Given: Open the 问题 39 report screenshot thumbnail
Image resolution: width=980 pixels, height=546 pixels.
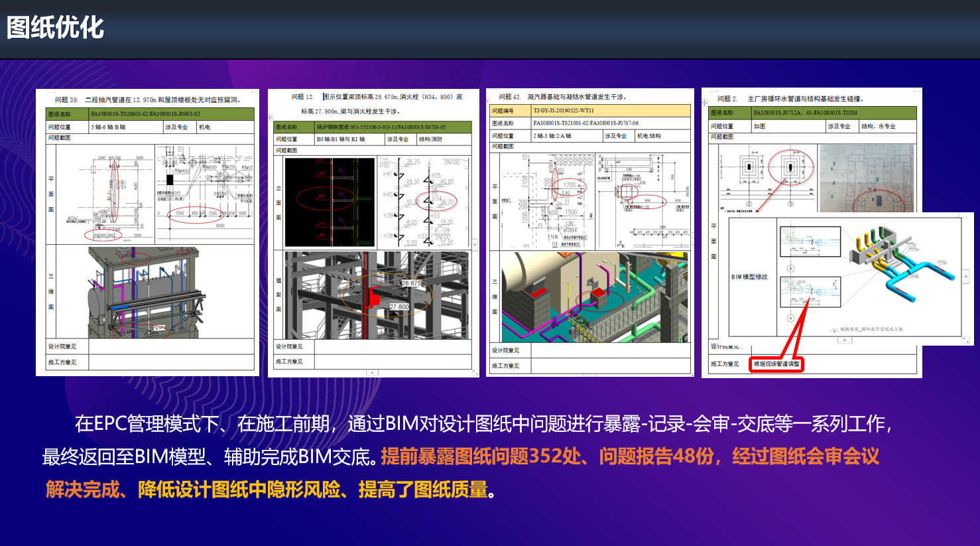Looking at the screenshot, I should [147, 232].
